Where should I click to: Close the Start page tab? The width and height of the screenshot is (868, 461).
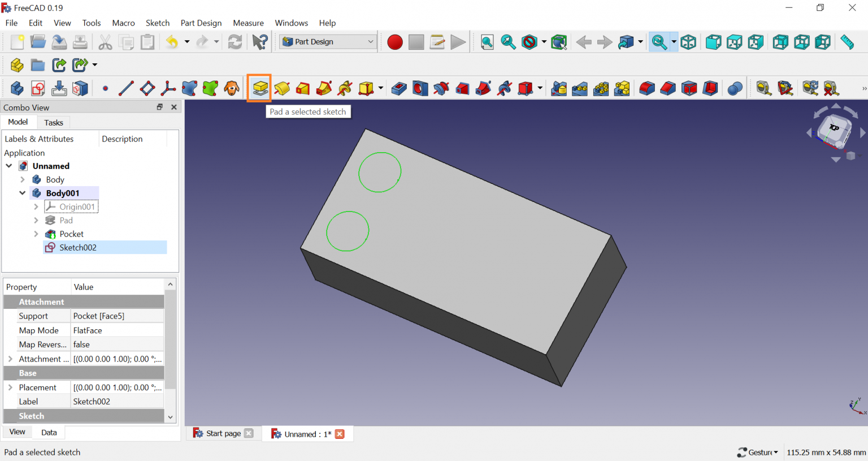tap(249, 434)
